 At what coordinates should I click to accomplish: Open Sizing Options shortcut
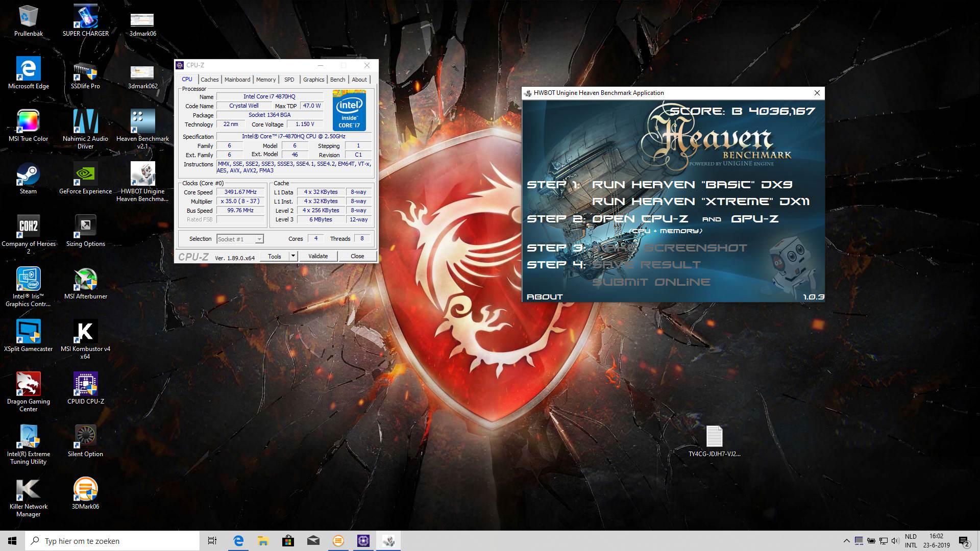click(85, 231)
